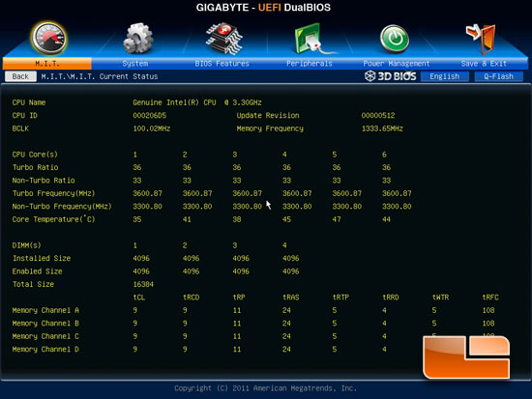The image size is (532, 399).
Task: Click the Core Temperature label
Action: click(x=53, y=219)
